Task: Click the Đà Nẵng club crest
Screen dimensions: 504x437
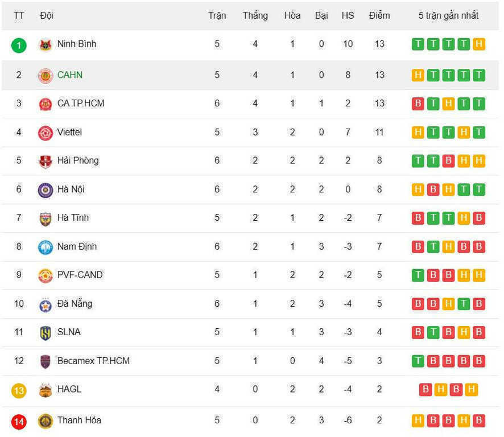Action: coord(45,304)
